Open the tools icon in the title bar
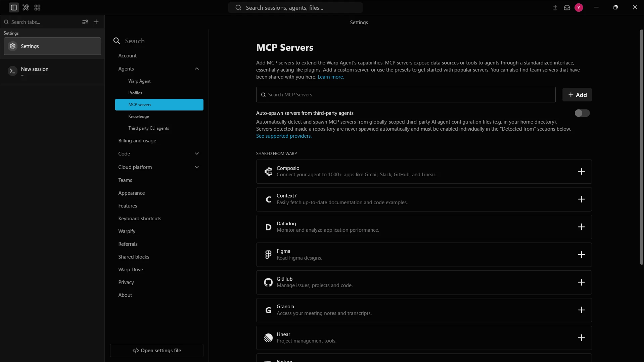Screen dimensions: 644x362 [x=26, y=7]
